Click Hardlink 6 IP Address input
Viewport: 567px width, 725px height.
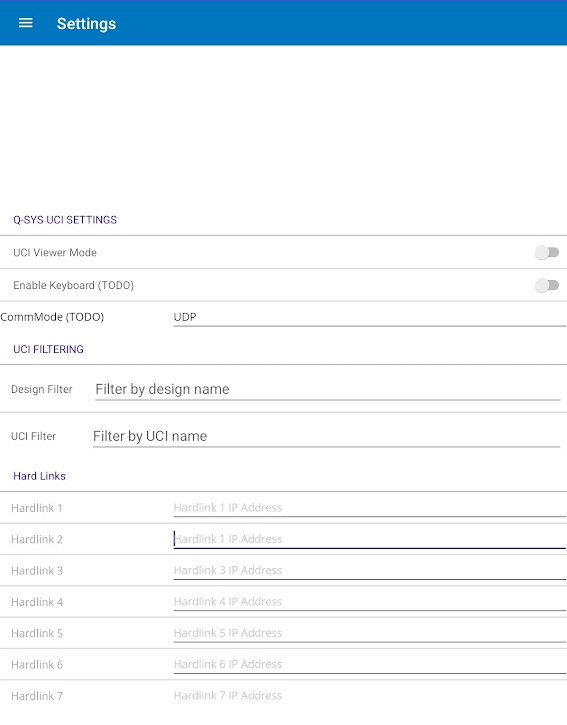(x=370, y=664)
